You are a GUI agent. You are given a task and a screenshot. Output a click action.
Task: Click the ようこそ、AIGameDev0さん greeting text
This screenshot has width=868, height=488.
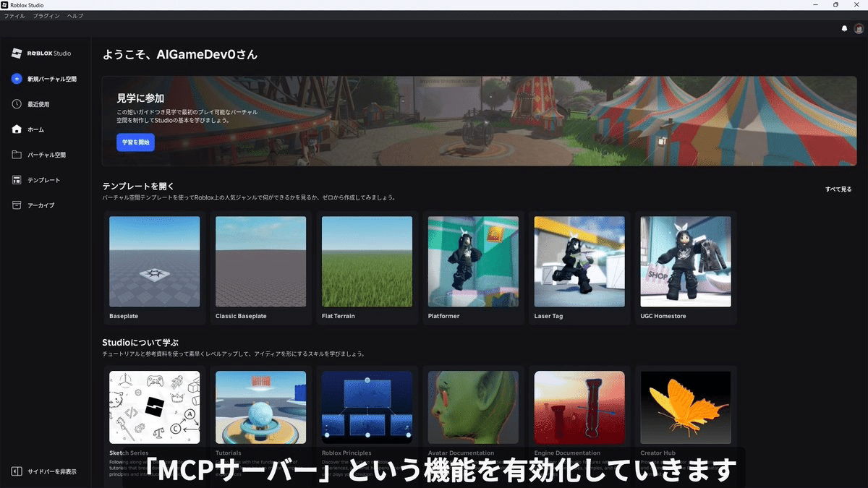point(179,54)
